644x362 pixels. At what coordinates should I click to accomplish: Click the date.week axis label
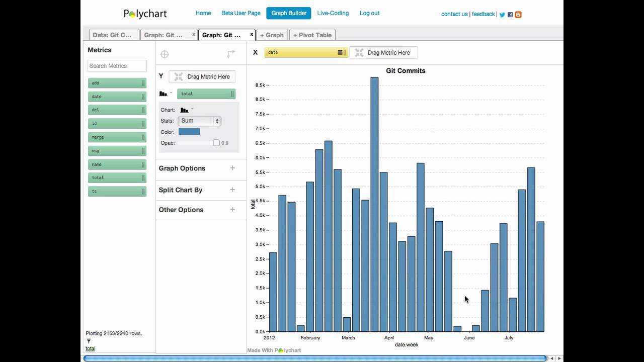tap(407, 344)
